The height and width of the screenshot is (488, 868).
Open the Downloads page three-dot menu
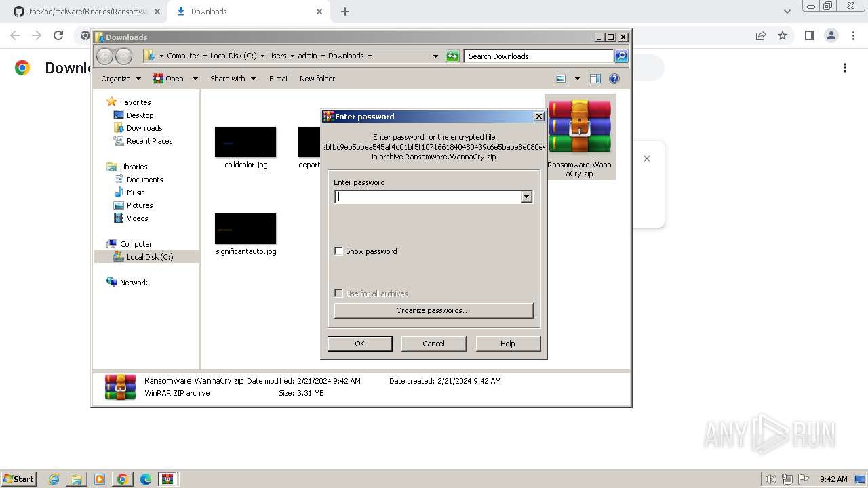click(x=845, y=68)
